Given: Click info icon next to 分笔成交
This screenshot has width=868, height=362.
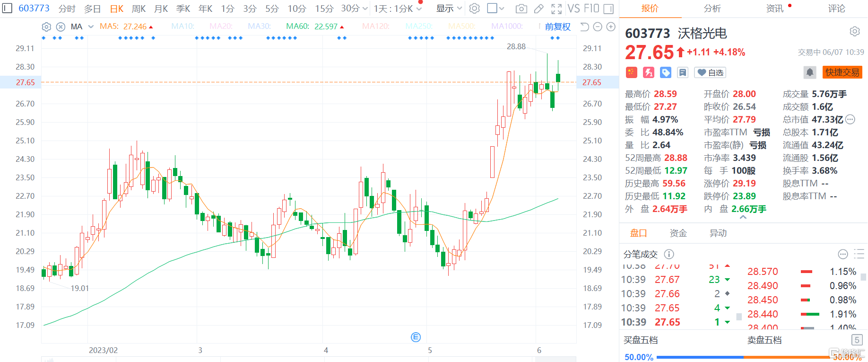Looking at the screenshot, I should tap(669, 254).
